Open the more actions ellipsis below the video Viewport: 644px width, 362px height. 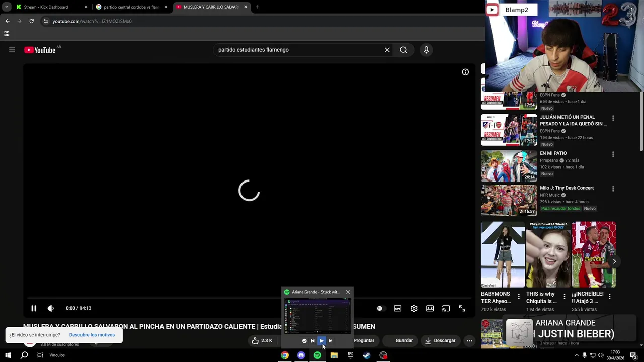[469, 340]
